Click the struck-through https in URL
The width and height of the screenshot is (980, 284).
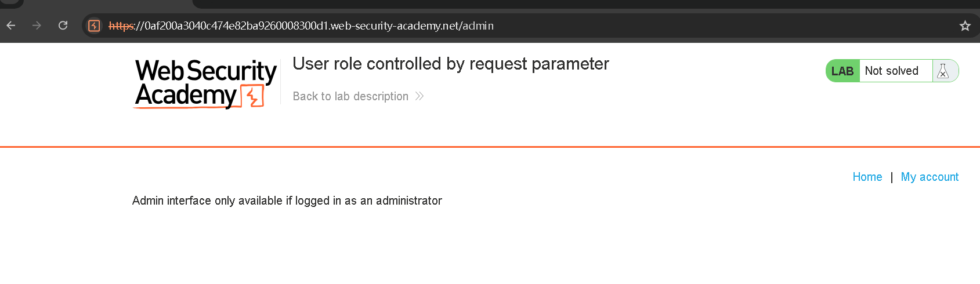coord(121,26)
